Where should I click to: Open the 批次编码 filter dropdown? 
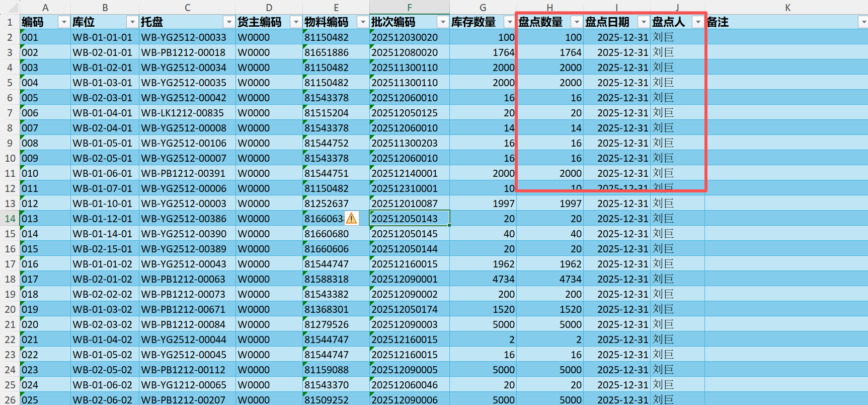pos(443,22)
